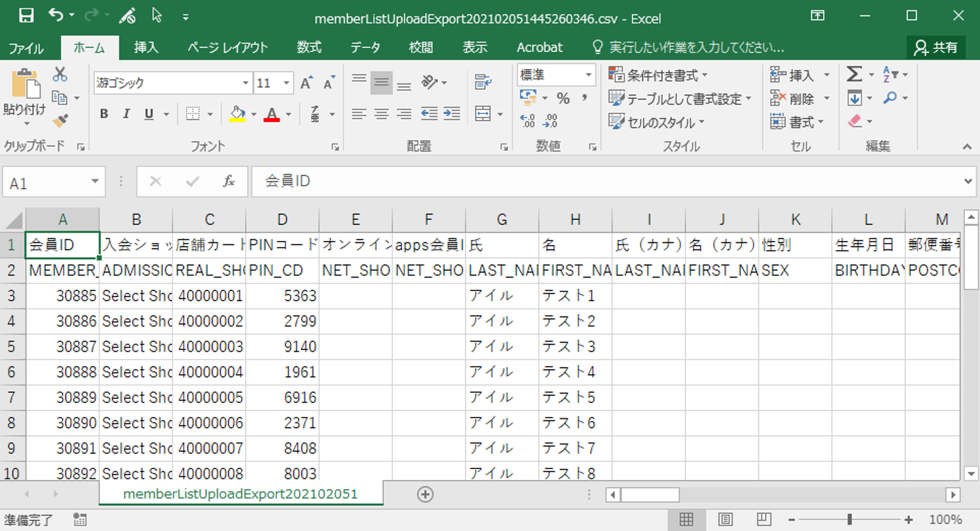980x531 pixels.
Task: Add a new sheet with plus icon
Action: (x=425, y=495)
